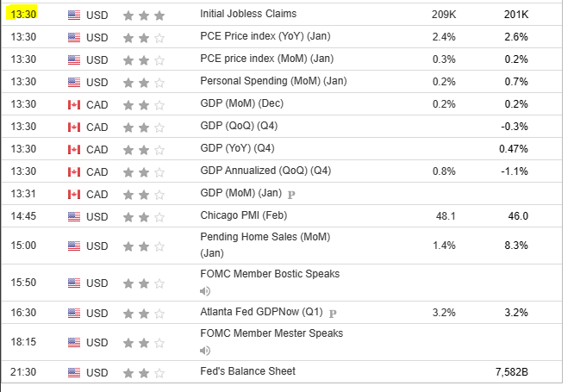Click the US flag in Initial Jobless Claims row
Viewport: 574px width, 392px height.
pos(74,15)
